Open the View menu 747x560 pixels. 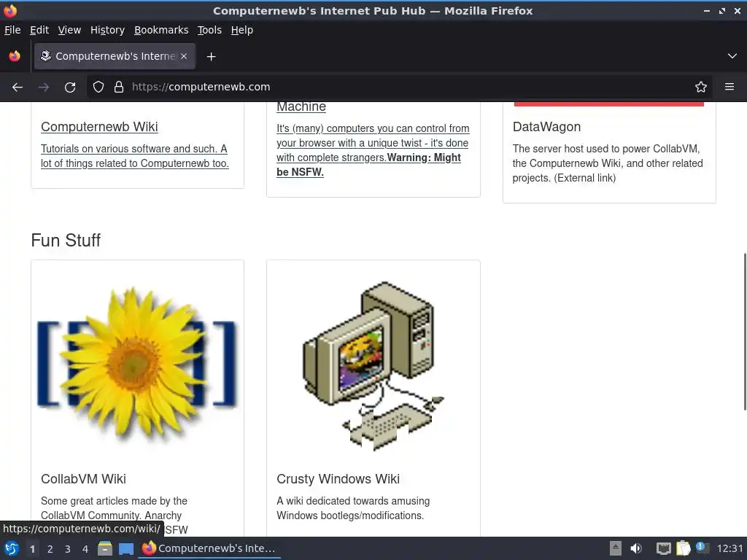pyautogui.click(x=69, y=30)
